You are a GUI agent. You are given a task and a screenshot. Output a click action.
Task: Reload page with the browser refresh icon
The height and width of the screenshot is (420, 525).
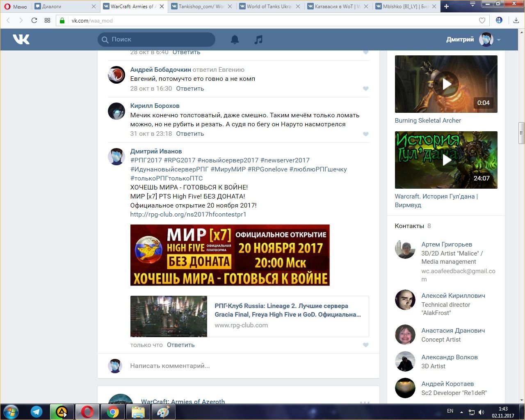click(34, 21)
